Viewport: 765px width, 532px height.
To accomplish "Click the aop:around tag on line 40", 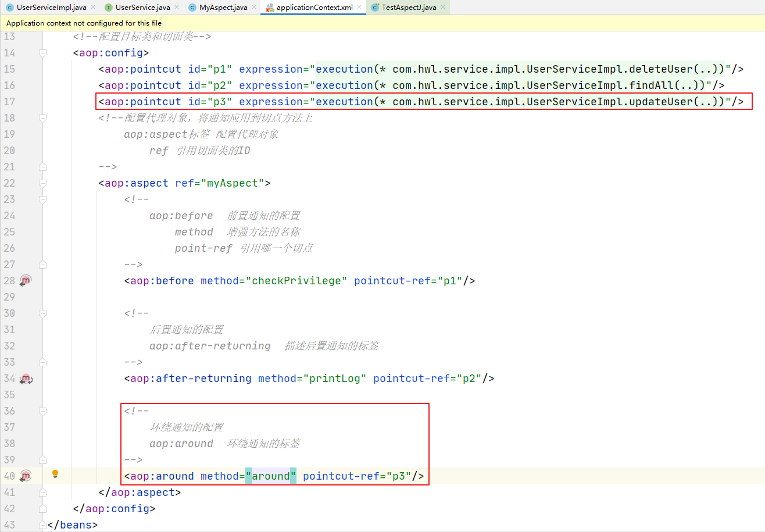I will 162,476.
